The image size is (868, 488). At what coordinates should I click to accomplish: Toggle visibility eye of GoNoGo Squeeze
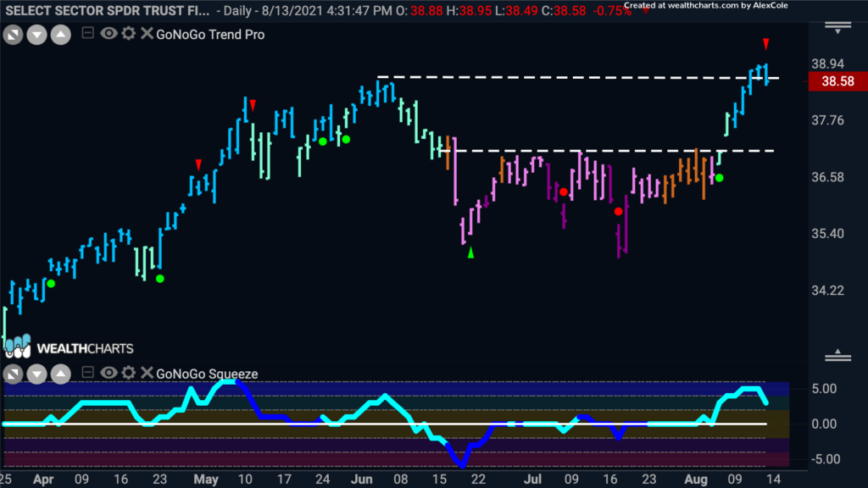108,373
